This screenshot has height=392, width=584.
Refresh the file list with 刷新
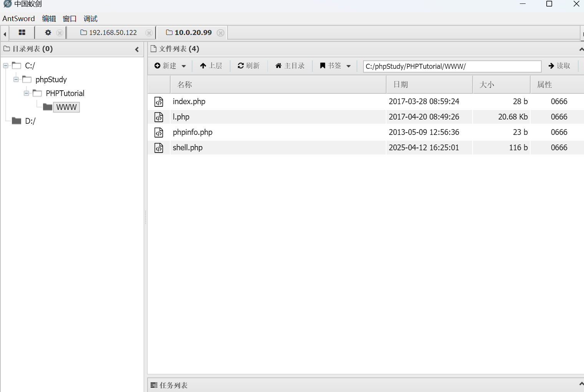coord(249,66)
